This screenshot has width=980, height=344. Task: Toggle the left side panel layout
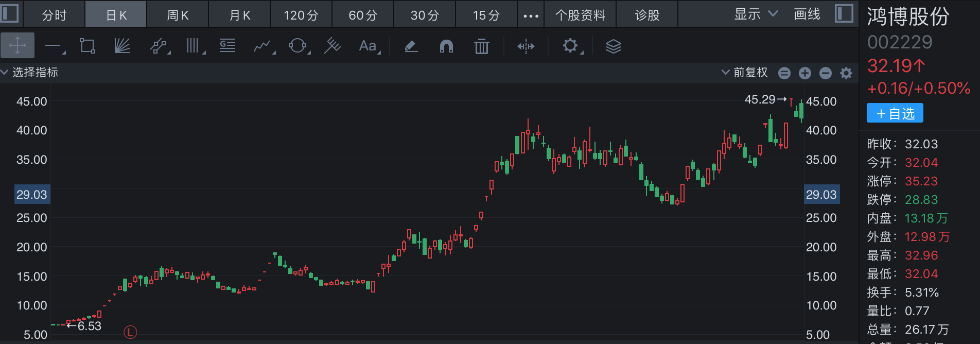point(10,14)
